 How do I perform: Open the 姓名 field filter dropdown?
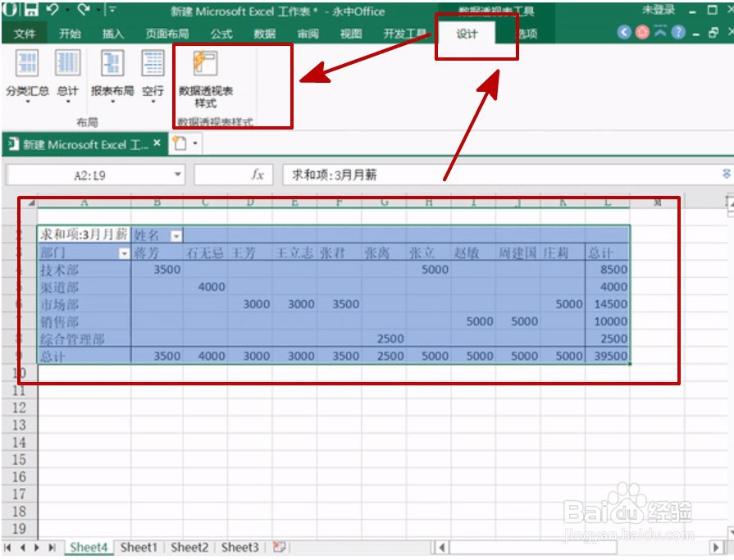(176, 236)
